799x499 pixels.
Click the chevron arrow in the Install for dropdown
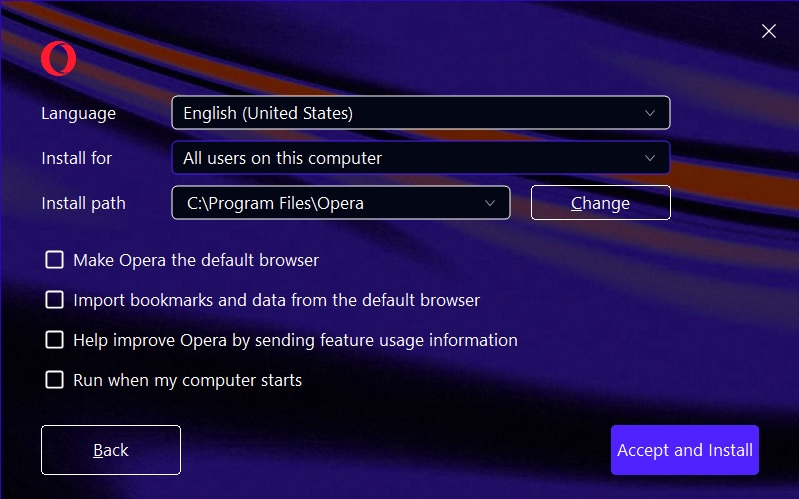(x=650, y=158)
